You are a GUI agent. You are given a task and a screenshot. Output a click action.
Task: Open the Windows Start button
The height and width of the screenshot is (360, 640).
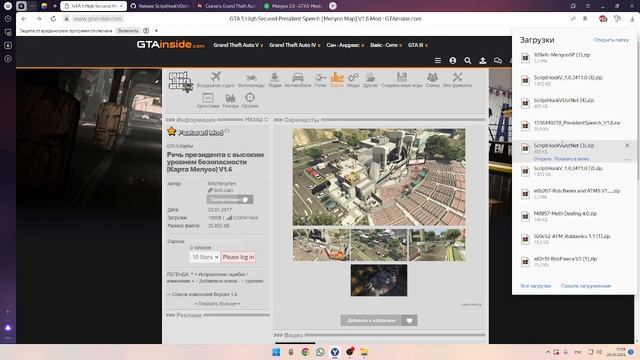coord(276,352)
